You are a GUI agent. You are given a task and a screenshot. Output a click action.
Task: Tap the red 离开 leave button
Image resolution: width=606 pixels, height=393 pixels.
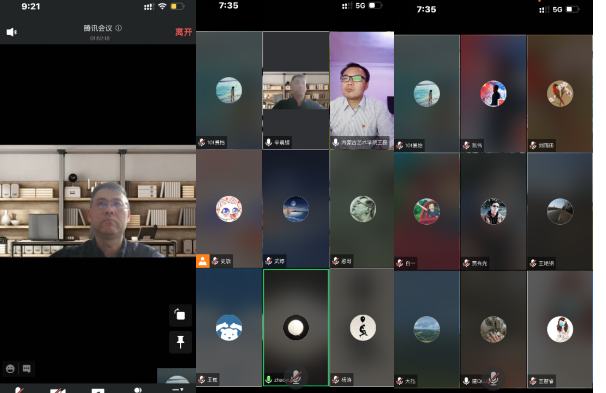pyautogui.click(x=183, y=32)
